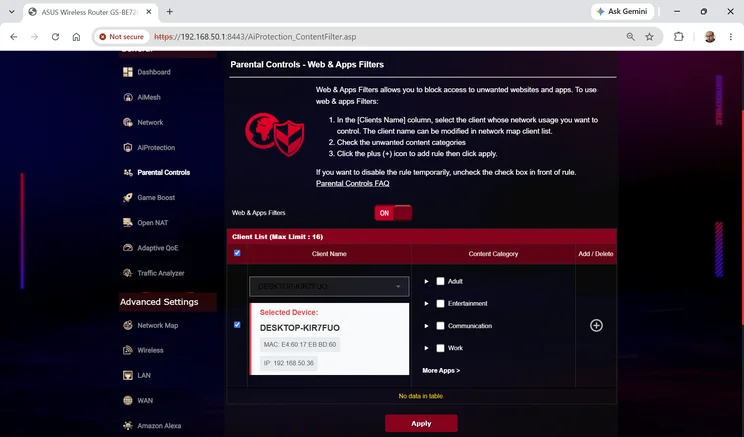
Task: Click the Adaptive QoE icon
Action: 128,248
